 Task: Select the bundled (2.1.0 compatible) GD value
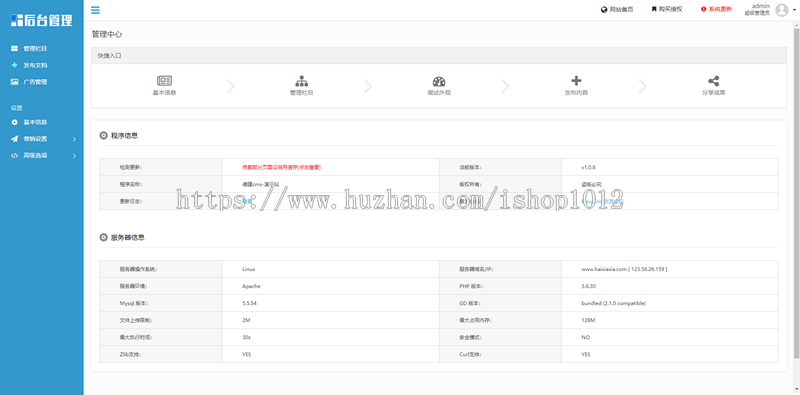pyautogui.click(x=613, y=303)
